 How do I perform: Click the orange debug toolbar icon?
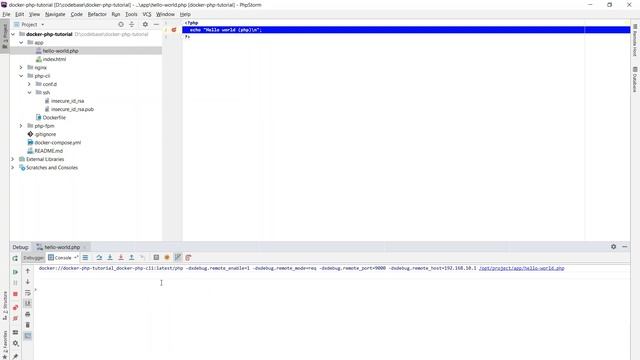pos(167,258)
